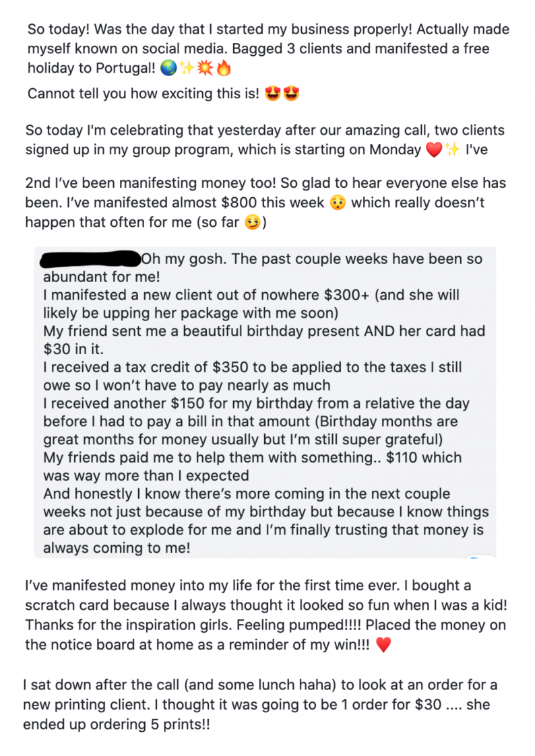
Task: Click sparkles emoji before the trailing "I've"
Action: click(451, 149)
